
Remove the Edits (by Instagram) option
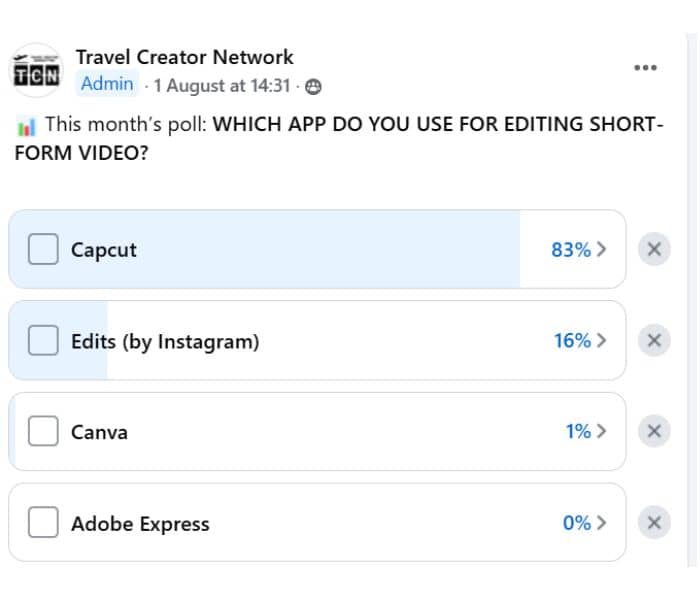tap(654, 340)
